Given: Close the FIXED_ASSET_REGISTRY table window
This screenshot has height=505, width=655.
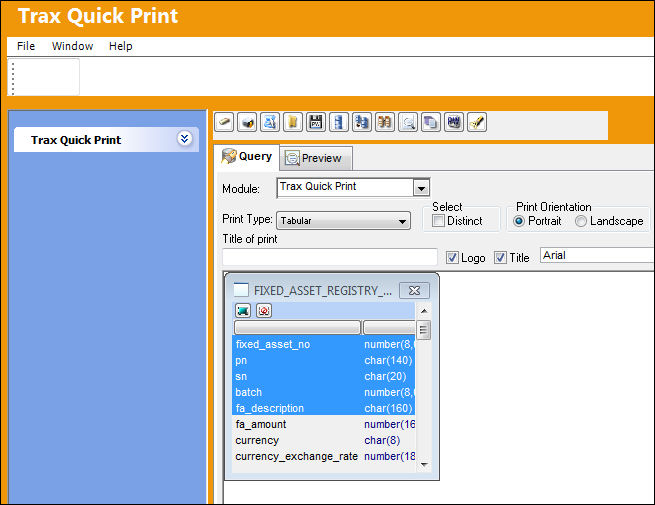Looking at the screenshot, I should click(x=414, y=290).
